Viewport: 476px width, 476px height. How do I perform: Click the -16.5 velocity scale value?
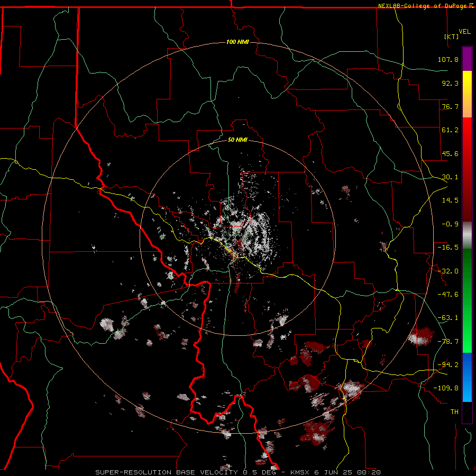[448, 248]
